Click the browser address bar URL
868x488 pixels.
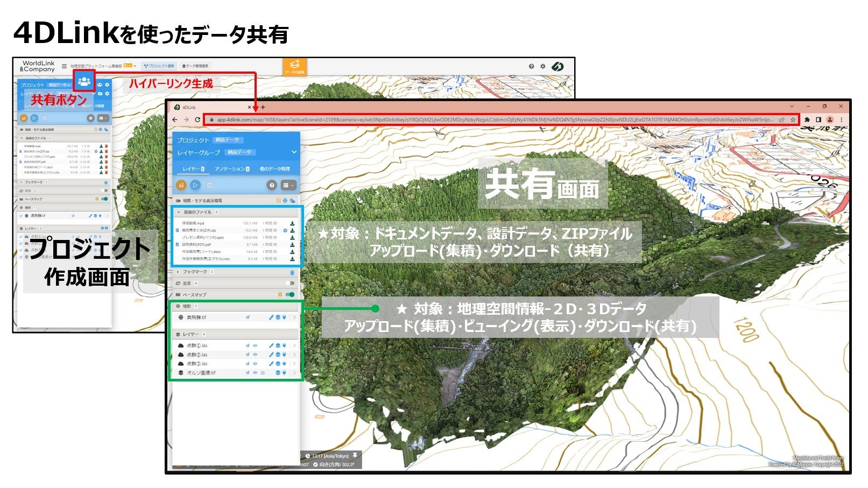pyautogui.click(x=496, y=119)
